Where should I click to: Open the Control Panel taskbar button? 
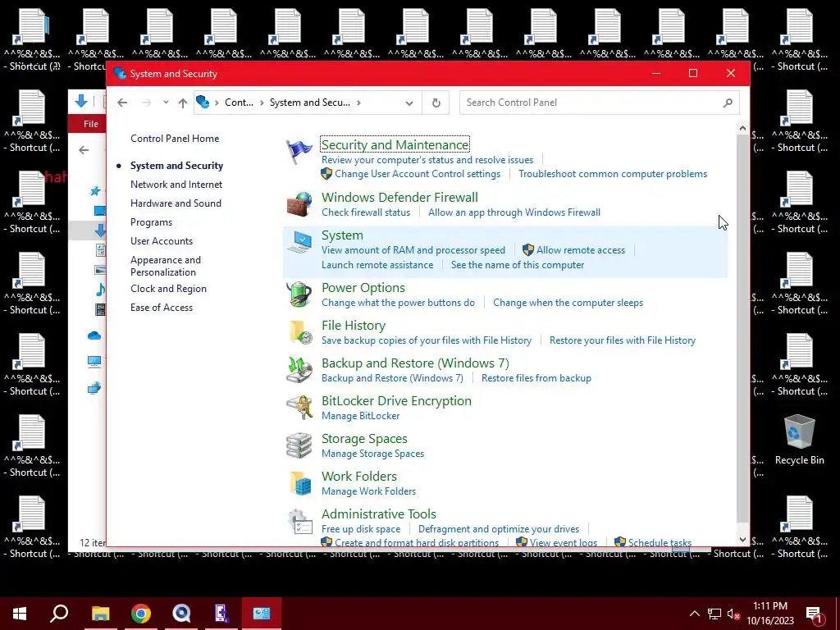pyautogui.click(x=262, y=614)
